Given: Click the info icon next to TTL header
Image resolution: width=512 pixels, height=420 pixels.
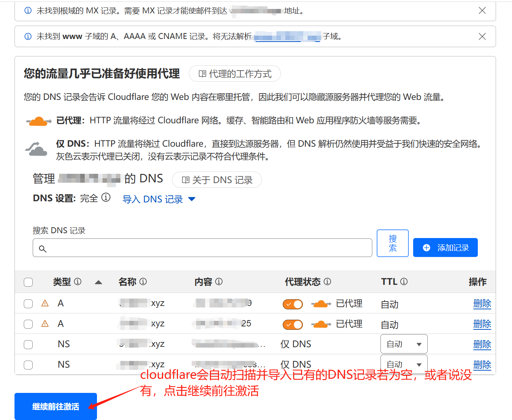Looking at the screenshot, I should click(x=404, y=281).
